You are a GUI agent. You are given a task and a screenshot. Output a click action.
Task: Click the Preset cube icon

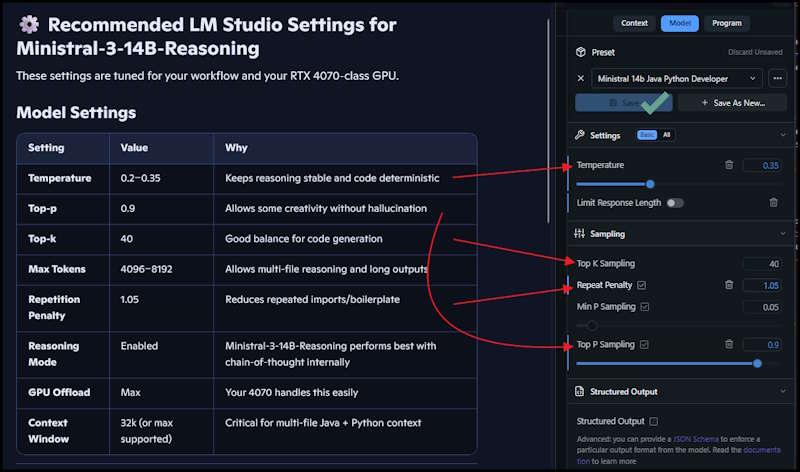coord(581,52)
